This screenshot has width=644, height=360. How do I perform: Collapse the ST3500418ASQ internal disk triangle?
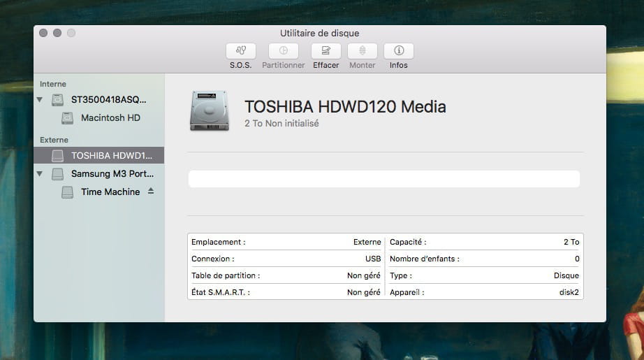coord(40,99)
